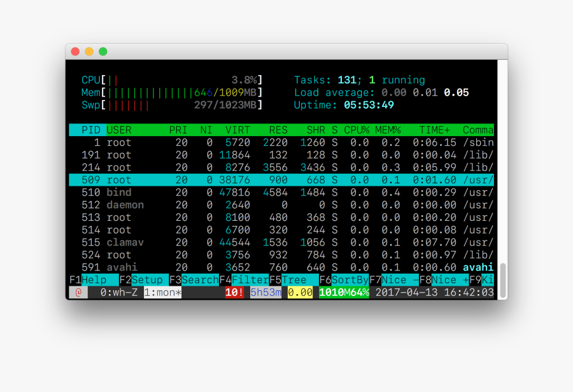
Task: Sort processes by CPU% column header
Action: click(x=357, y=130)
